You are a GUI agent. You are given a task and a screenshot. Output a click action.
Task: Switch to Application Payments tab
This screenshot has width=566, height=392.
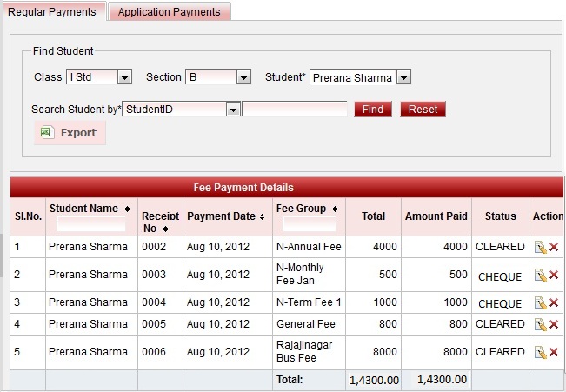(x=170, y=12)
